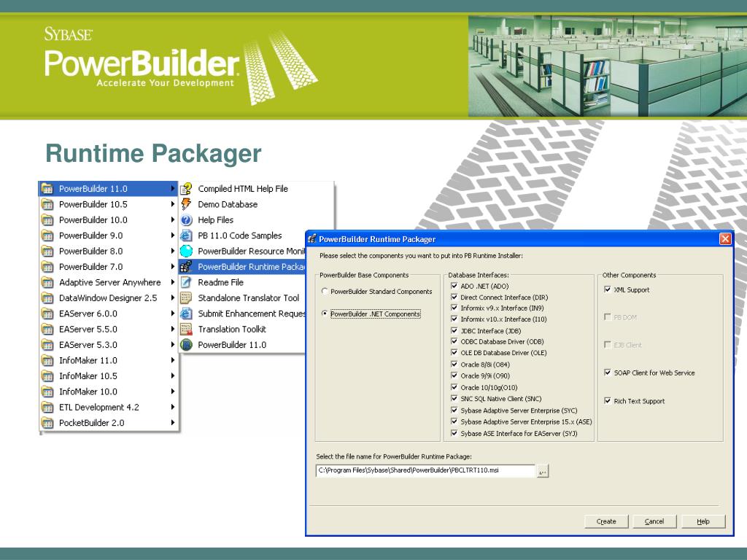Click the PowerBuilder 9.0 folder icon
Image resolution: width=747 pixels, height=560 pixels.
point(47,236)
